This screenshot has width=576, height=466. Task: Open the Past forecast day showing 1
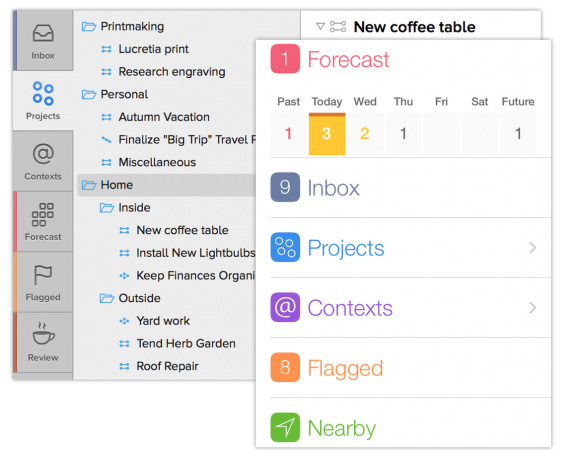[288, 134]
